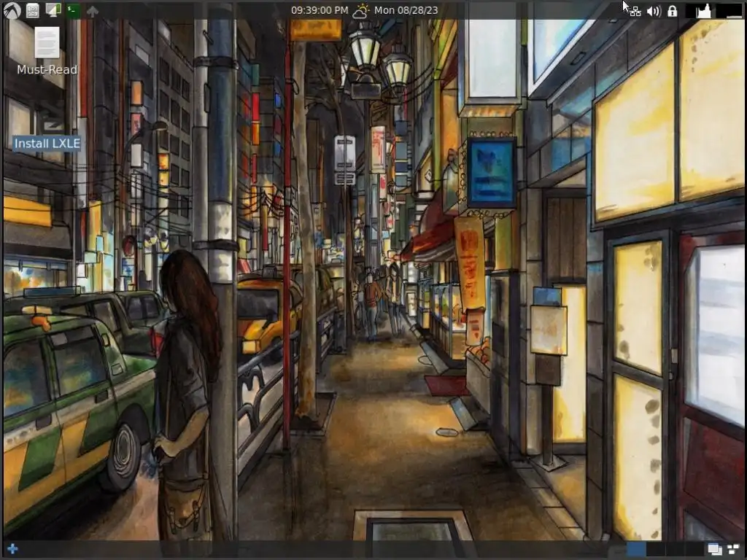
Task: Switch to the first highlighted workspace
Action: [x=636, y=549]
